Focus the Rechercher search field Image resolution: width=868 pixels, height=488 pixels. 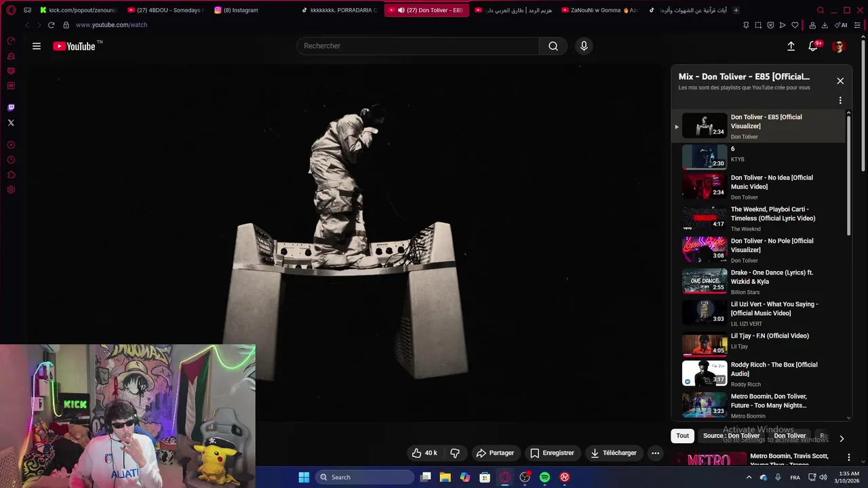(418, 46)
